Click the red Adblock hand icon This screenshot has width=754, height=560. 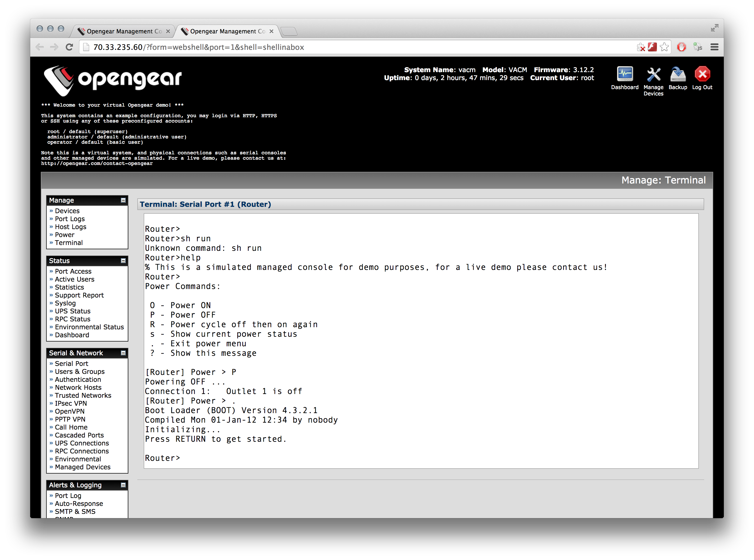(681, 47)
